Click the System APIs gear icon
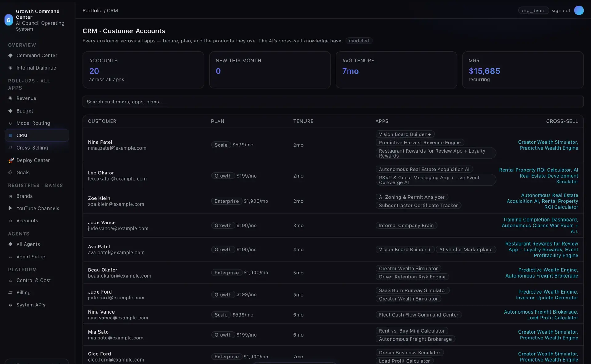591x364 pixels. pyautogui.click(x=10, y=305)
